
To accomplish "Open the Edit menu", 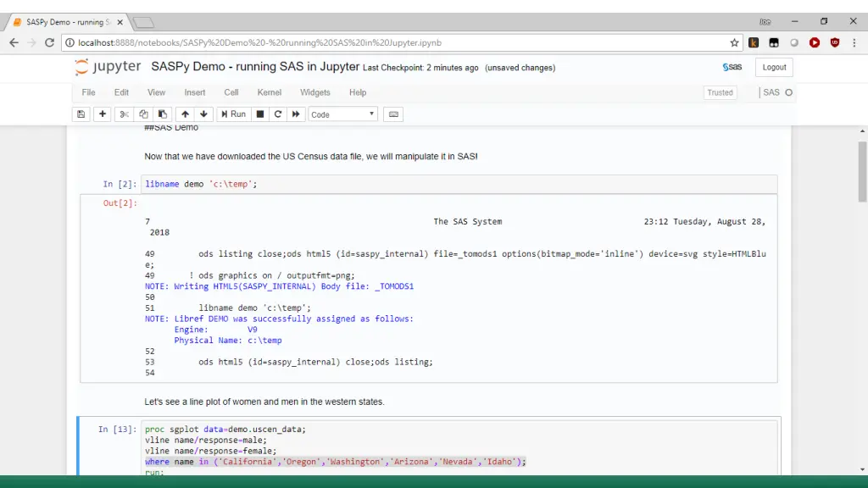I will (121, 92).
